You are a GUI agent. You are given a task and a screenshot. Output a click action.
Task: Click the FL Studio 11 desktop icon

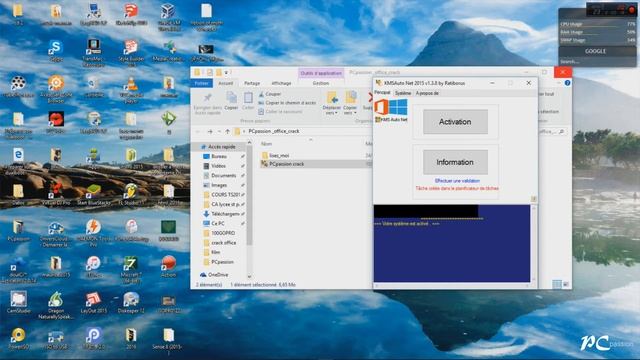click(x=131, y=193)
